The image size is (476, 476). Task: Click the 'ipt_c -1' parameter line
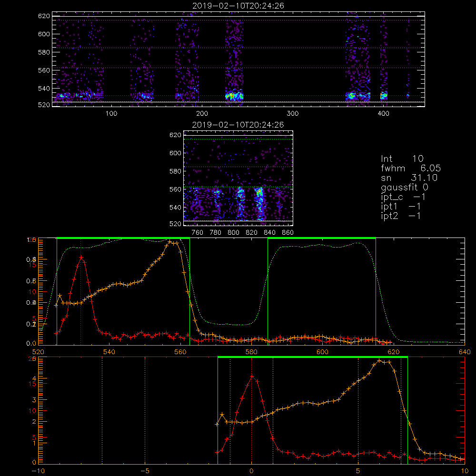click(403, 197)
